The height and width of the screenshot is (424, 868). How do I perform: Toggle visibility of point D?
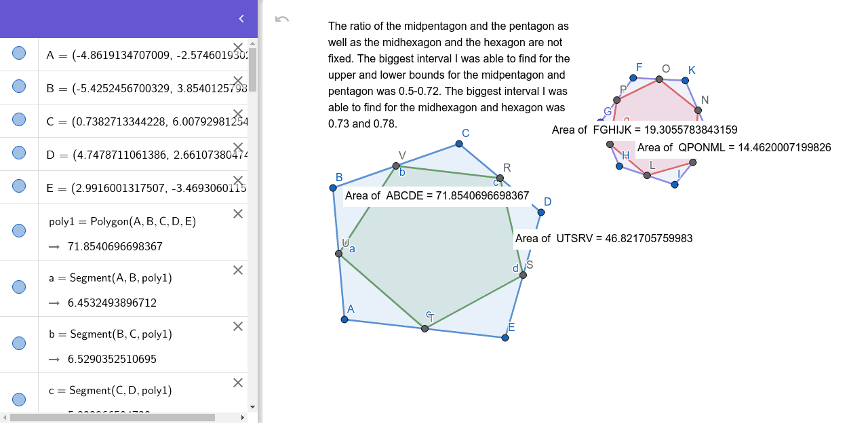[x=20, y=153]
